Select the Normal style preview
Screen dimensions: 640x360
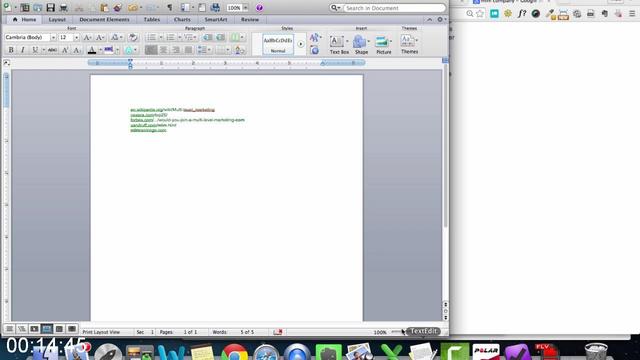click(x=278, y=44)
